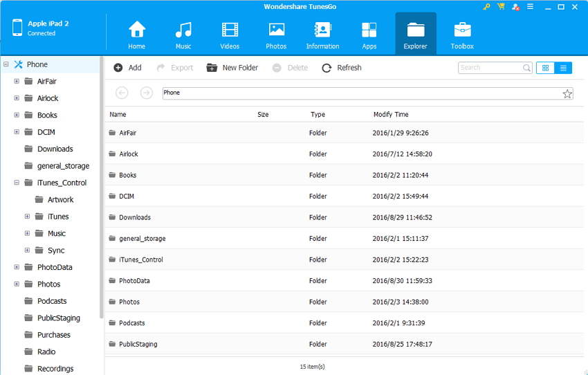588x375 pixels.
Task: Refresh the file list
Action: [342, 68]
